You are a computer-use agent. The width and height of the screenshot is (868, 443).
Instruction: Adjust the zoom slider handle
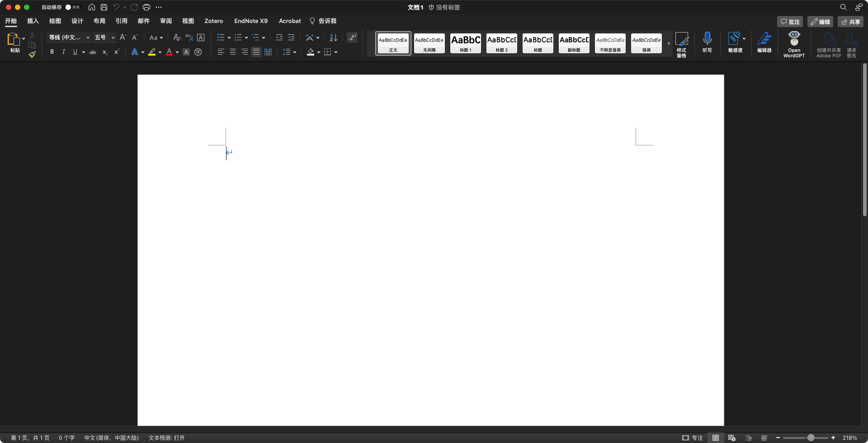click(x=811, y=438)
